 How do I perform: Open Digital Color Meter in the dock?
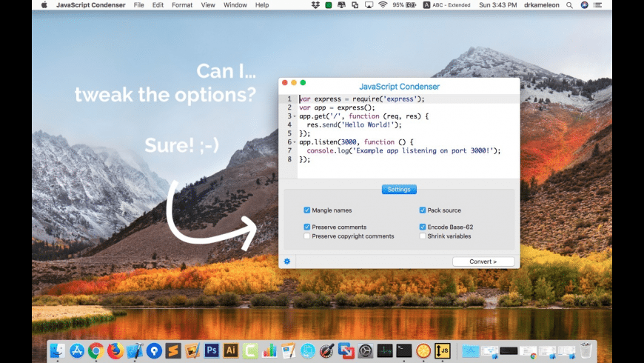coord(327,350)
